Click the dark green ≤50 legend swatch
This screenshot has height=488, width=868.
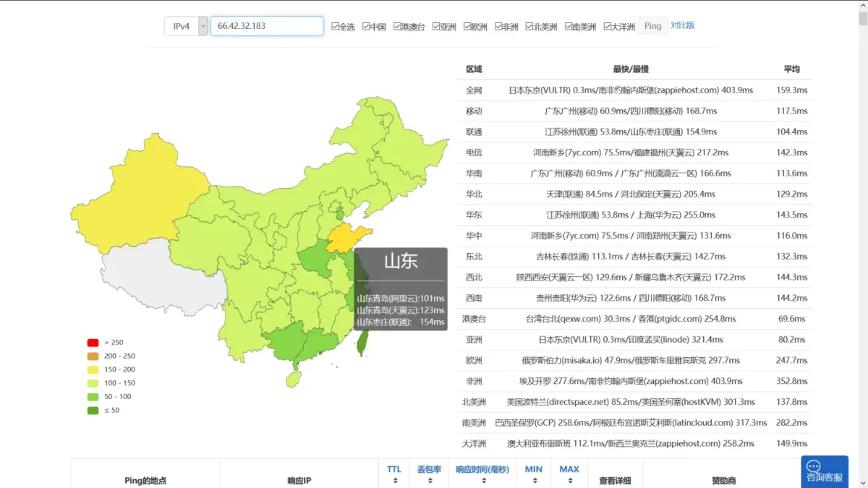coord(93,411)
